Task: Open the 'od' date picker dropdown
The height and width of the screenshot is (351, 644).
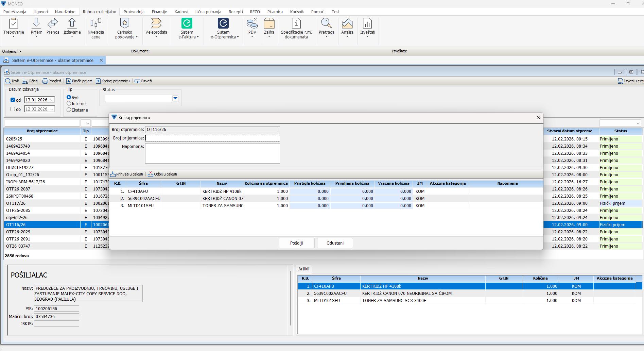Action: tap(52, 100)
